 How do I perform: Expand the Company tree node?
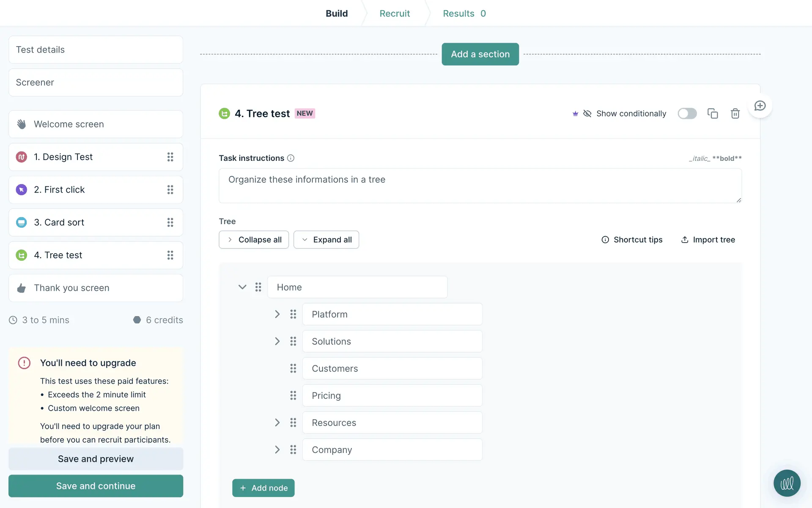point(277,450)
